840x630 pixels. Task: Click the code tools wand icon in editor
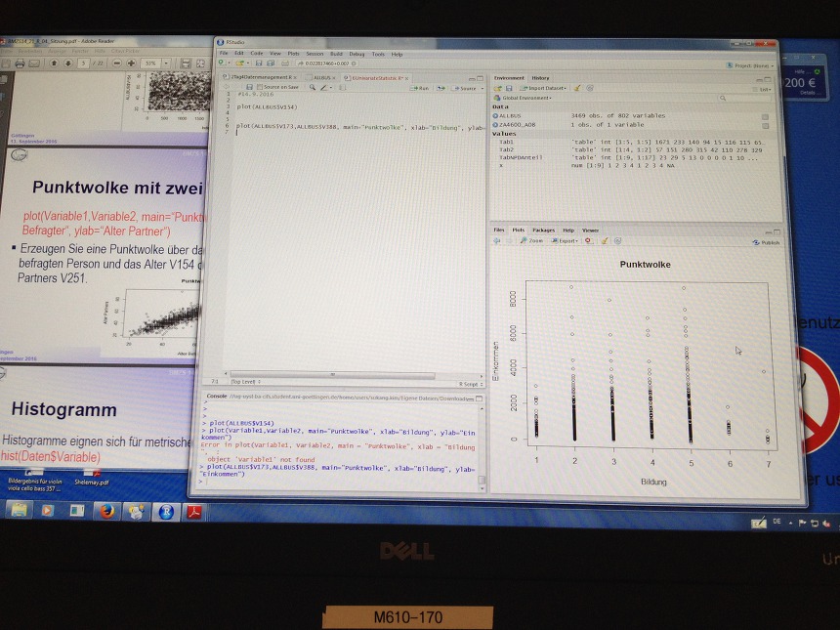coord(324,87)
